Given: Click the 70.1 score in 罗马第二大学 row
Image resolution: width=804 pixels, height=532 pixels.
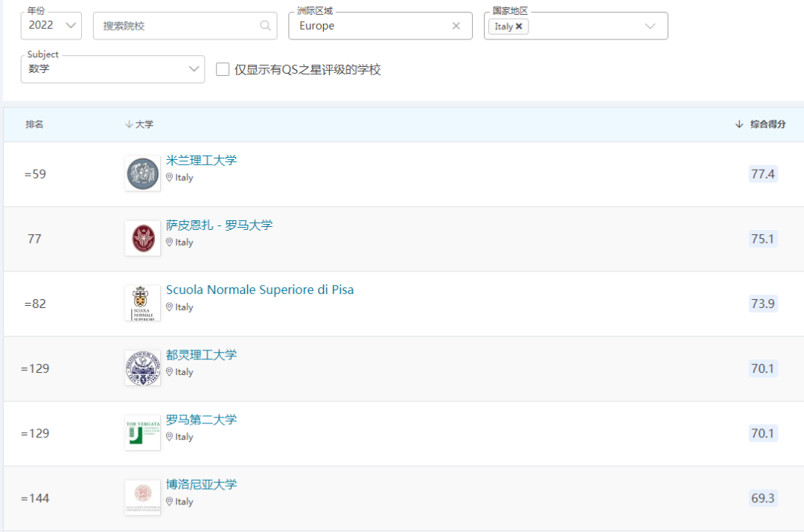Looking at the screenshot, I should pos(762,433).
